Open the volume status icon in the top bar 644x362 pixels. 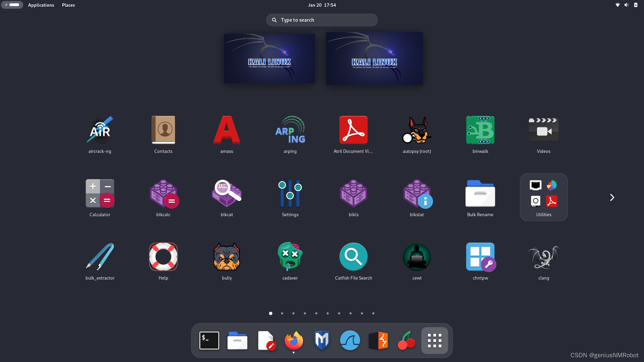[x=626, y=5]
